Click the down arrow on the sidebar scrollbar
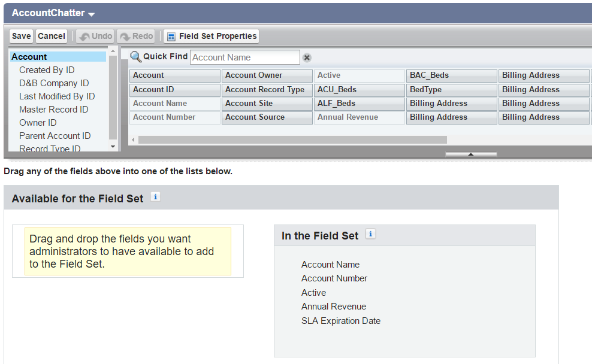The height and width of the screenshot is (364, 592). (x=113, y=145)
